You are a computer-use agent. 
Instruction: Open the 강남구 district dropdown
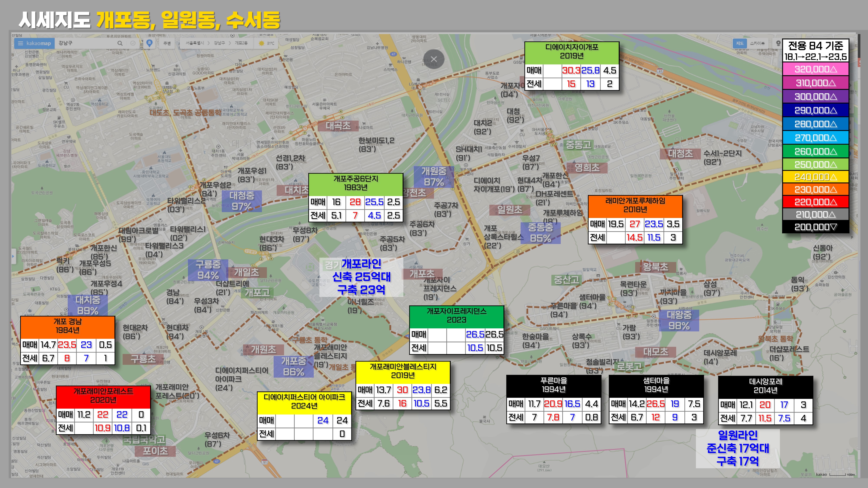[x=219, y=43]
